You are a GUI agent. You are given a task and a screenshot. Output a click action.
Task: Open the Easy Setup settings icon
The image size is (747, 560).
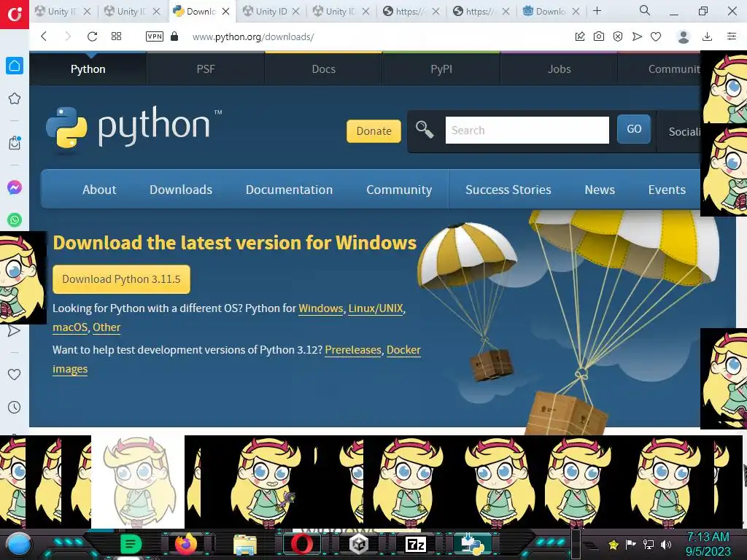tap(732, 36)
